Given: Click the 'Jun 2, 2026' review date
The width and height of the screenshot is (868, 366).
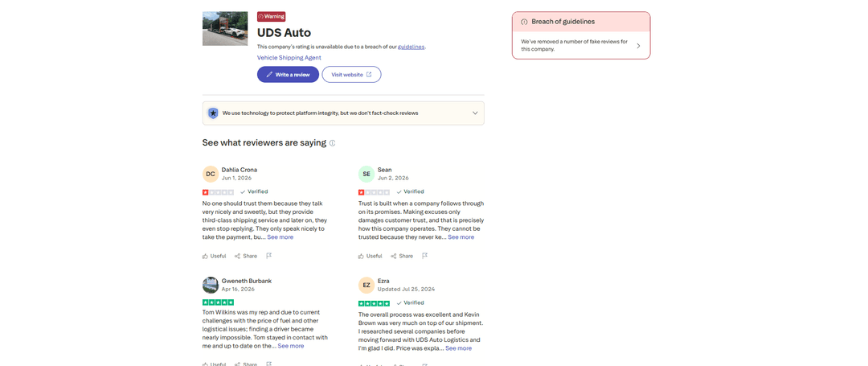Looking at the screenshot, I should coord(393,179).
